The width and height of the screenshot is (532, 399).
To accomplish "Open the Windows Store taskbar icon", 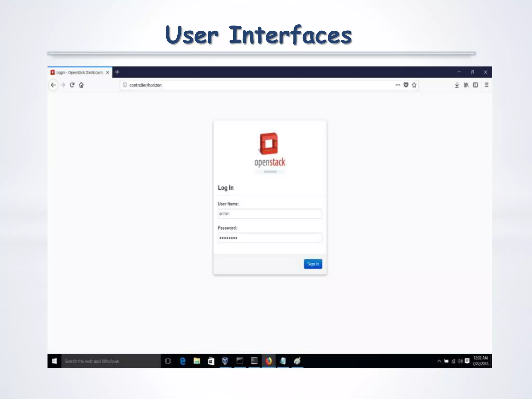I will [211, 361].
